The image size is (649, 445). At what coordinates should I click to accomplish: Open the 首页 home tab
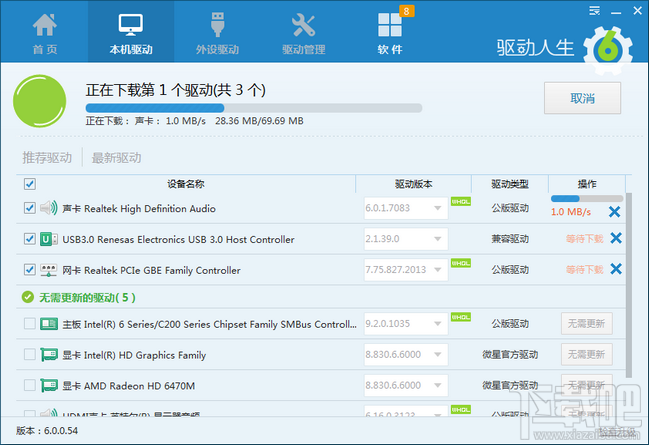click(45, 33)
